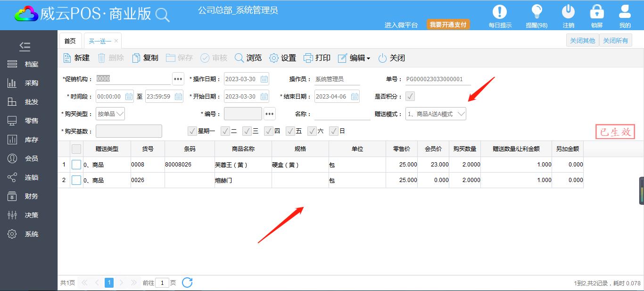Click the 关闭所有 button
The image size is (644, 291).
(x=615, y=41)
